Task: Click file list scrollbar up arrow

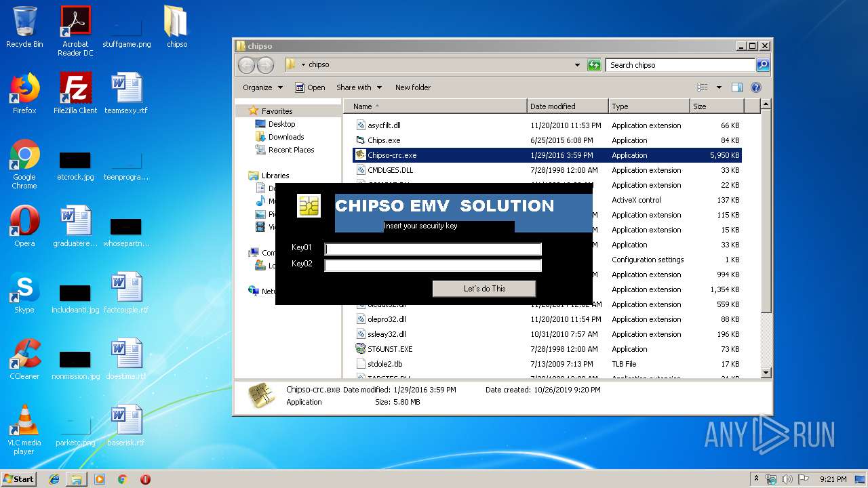Action: (766, 105)
